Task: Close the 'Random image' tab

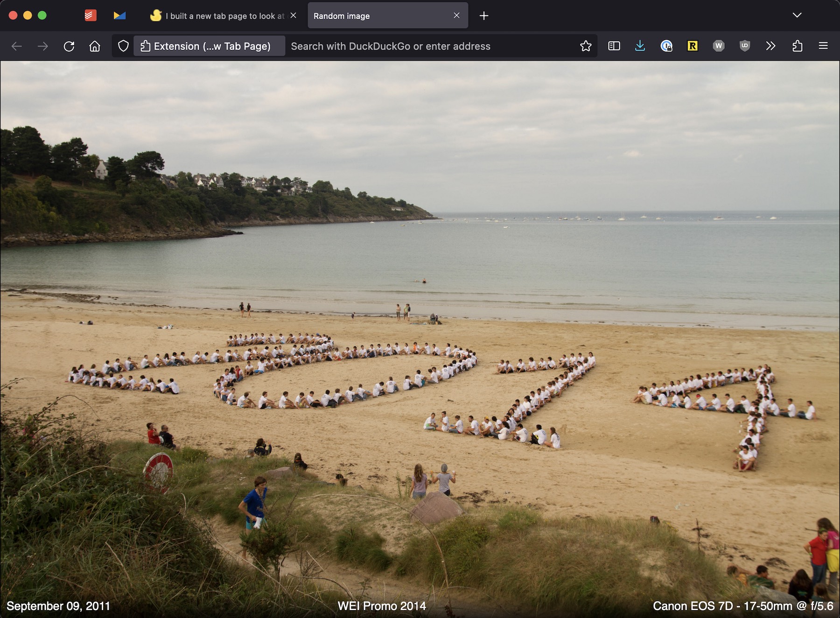Action: (x=456, y=15)
